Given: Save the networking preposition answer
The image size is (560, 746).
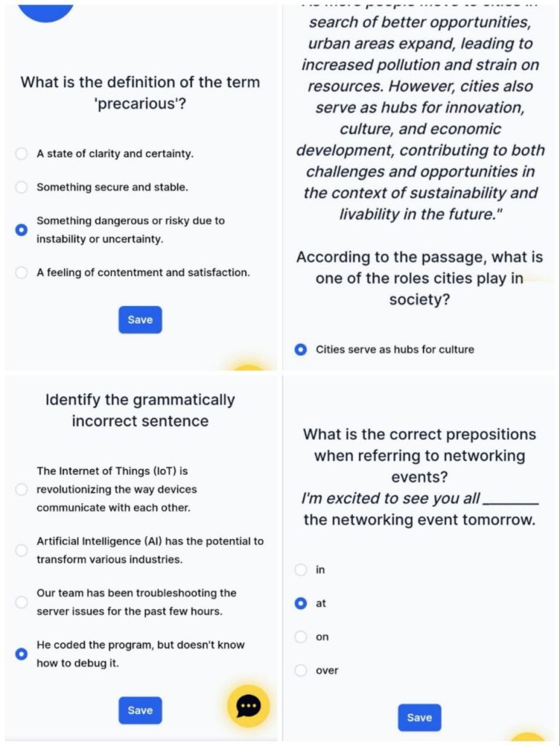Looking at the screenshot, I should [419, 718].
